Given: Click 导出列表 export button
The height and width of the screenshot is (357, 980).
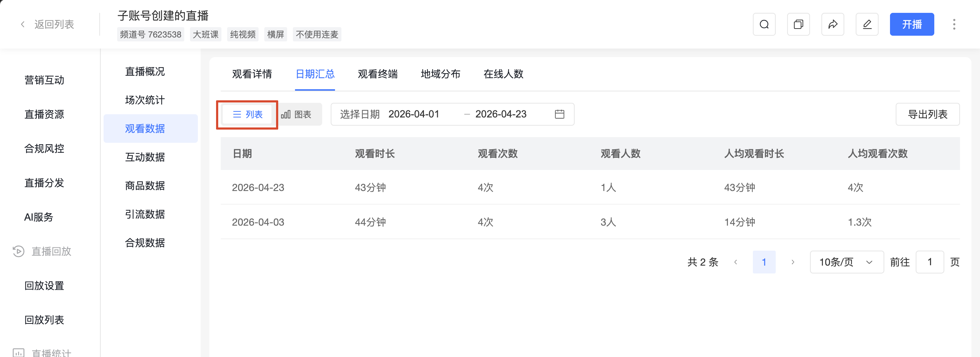Looking at the screenshot, I should pos(927,115).
